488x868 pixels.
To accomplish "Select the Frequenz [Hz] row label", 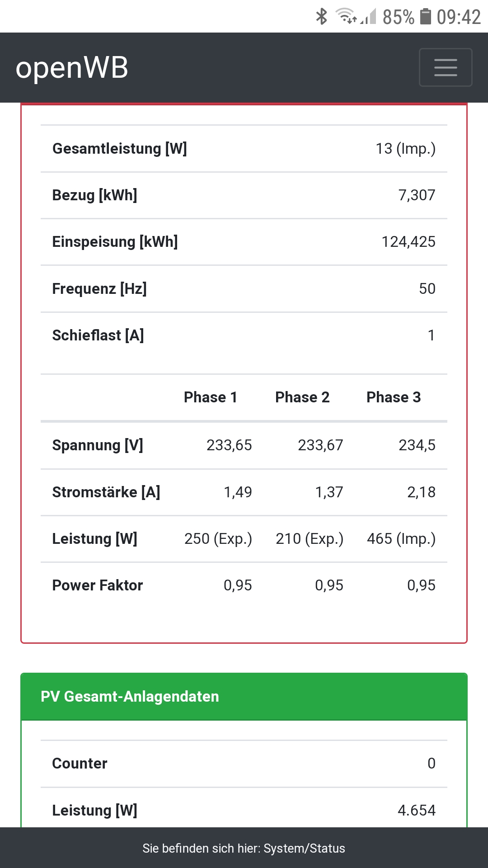I will click(99, 288).
